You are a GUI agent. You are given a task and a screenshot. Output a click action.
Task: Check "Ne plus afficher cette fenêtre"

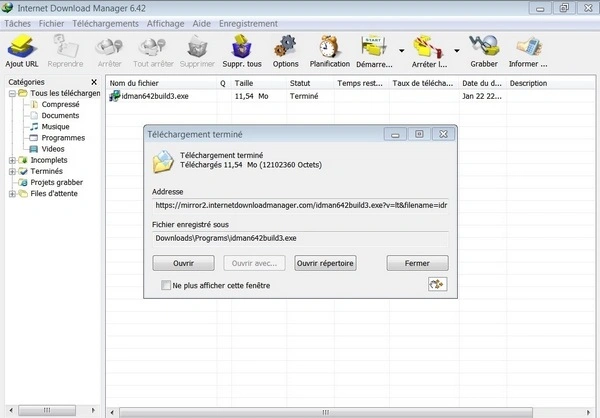[166, 286]
